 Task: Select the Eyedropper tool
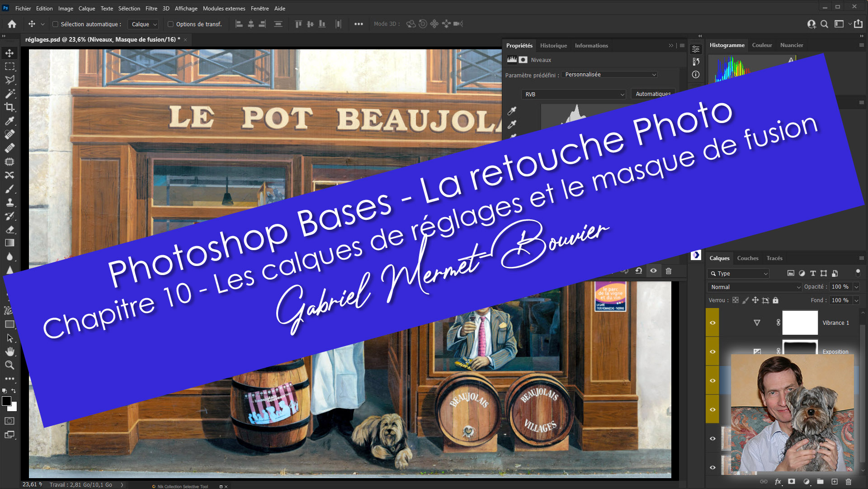[x=9, y=121]
